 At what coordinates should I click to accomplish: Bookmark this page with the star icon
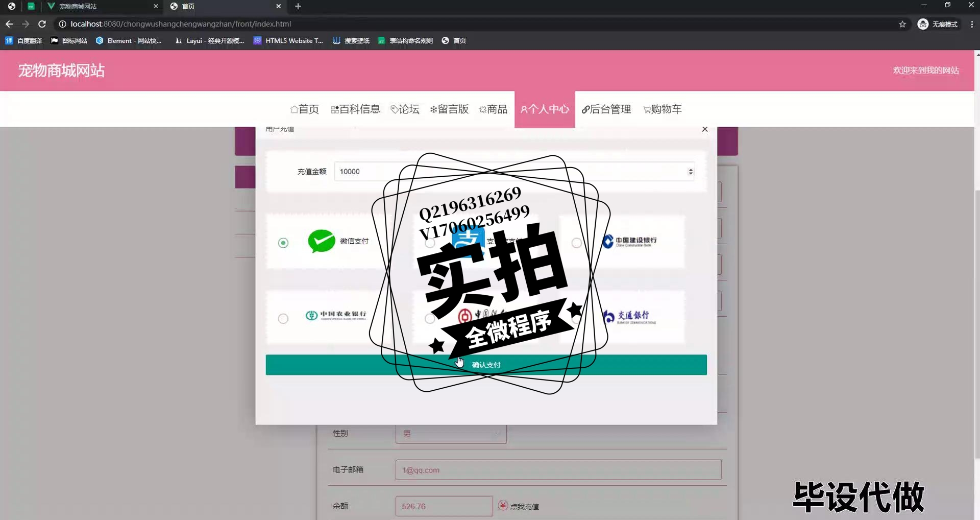(x=902, y=24)
